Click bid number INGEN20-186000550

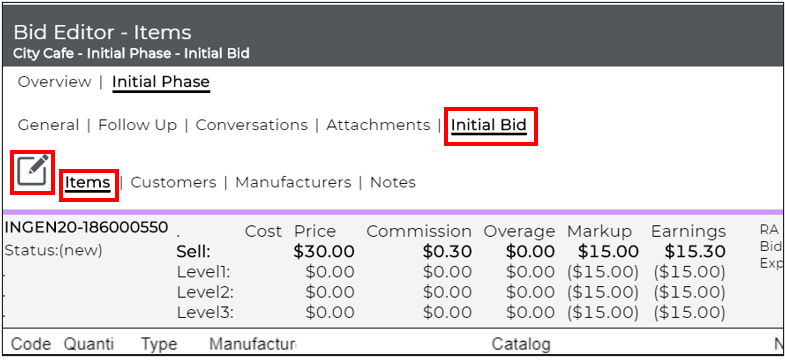tap(86, 227)
